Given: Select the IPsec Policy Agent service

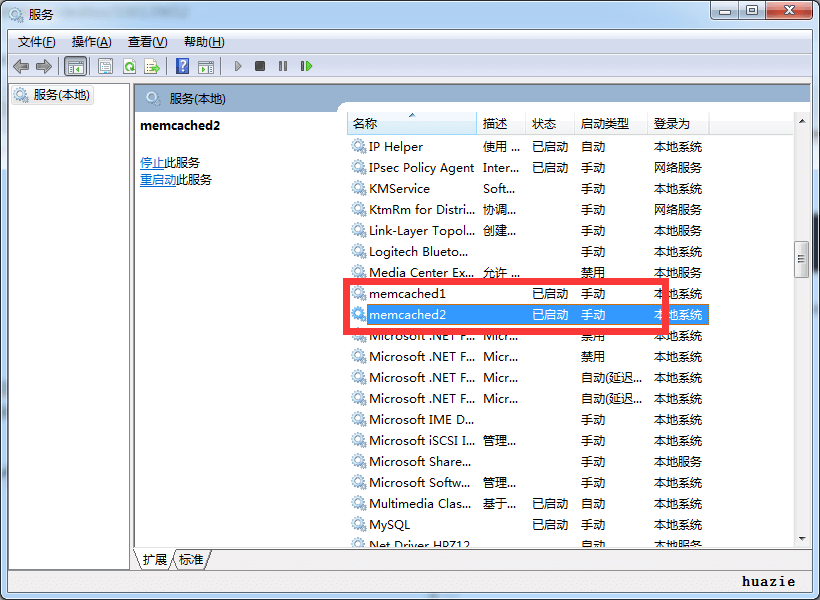Looking at the screenshot, I should coord(528,167).
